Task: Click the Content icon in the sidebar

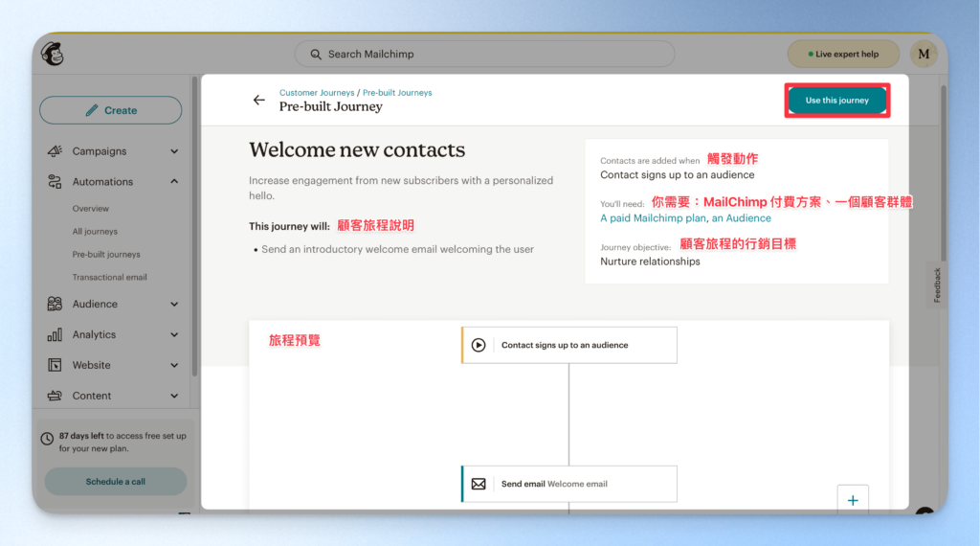Action: click(x=55, y=396)
